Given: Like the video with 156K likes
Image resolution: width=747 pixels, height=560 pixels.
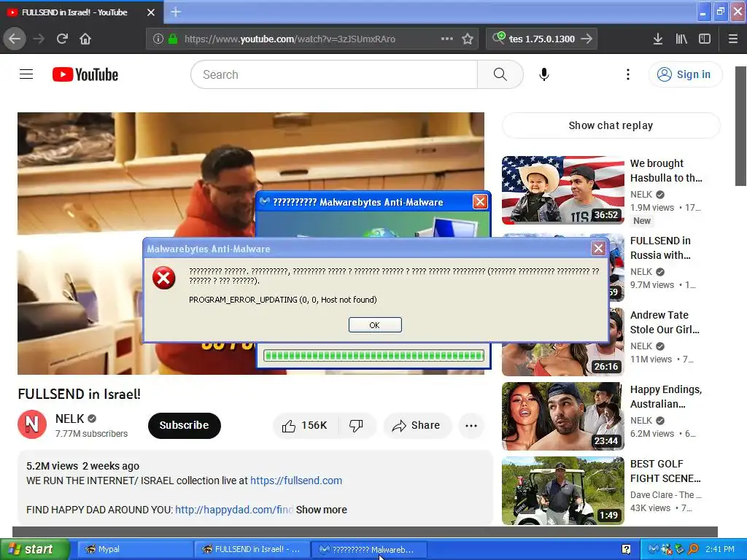Looking at the screenshot, I should [x=305, y=425].
